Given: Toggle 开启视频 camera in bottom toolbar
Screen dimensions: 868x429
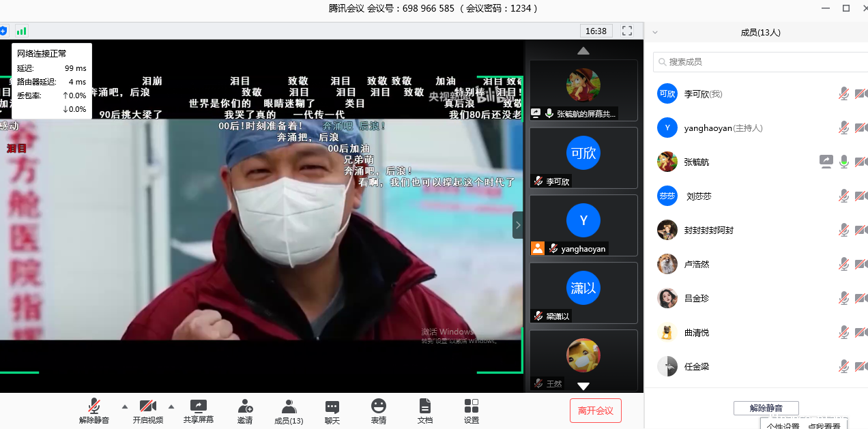Looking at the screenshot, I should pyautogui.click(x=148, y=406).
